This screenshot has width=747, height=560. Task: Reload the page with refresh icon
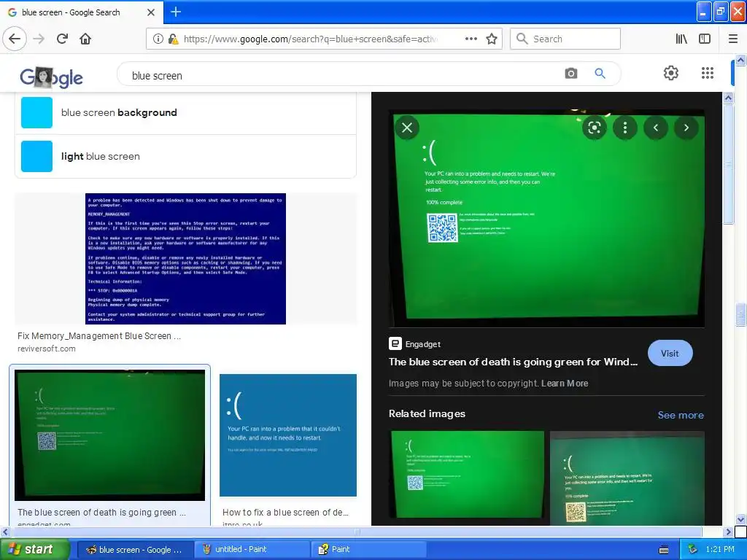[x=63, y=39]
